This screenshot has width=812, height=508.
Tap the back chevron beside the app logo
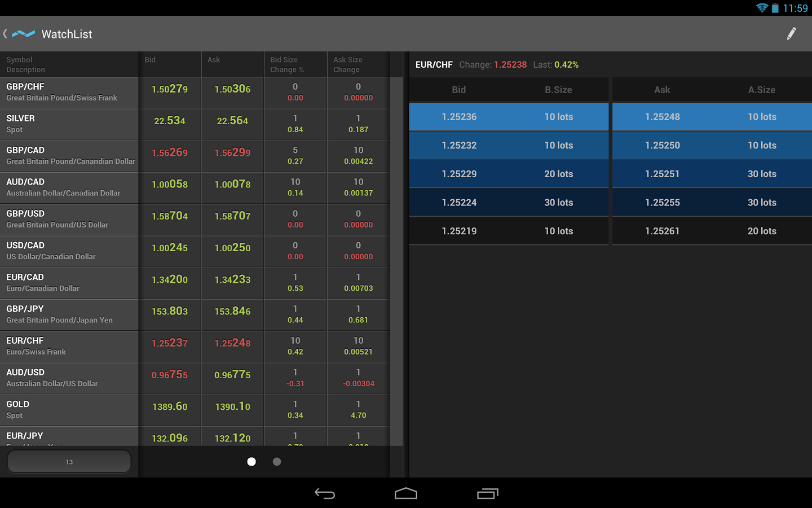click(5, 34)
